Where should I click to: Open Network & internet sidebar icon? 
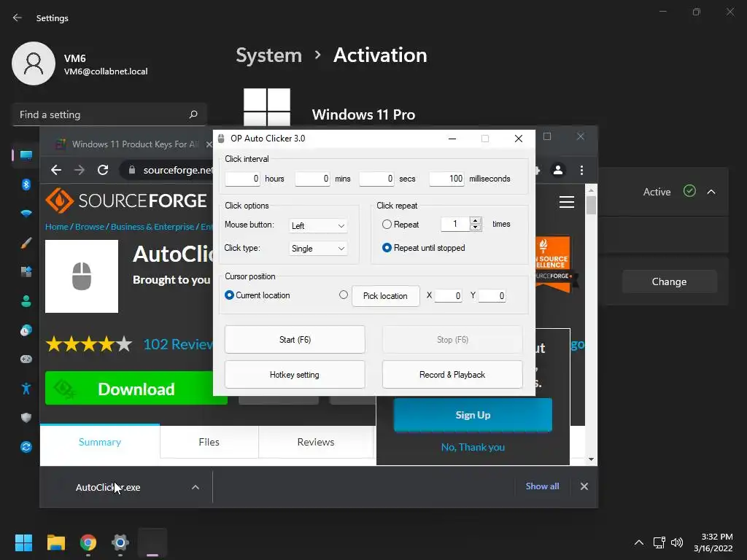click(x=26, y=214)
